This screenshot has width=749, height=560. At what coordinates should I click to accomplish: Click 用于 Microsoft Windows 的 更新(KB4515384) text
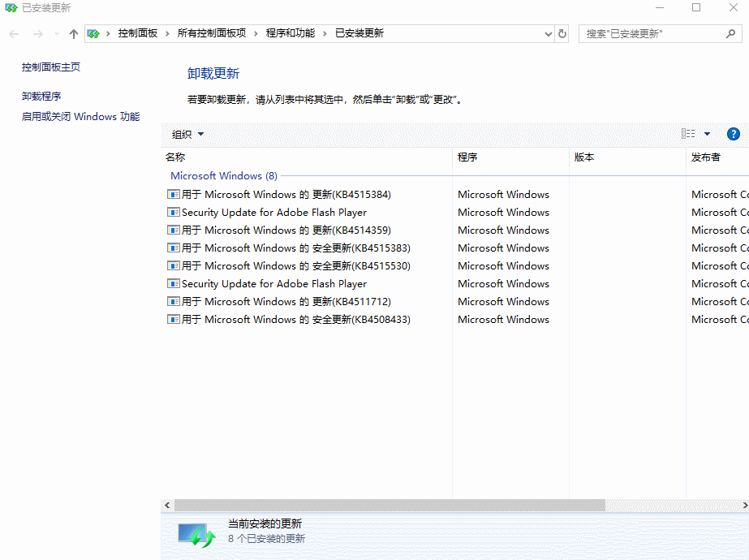286,195
